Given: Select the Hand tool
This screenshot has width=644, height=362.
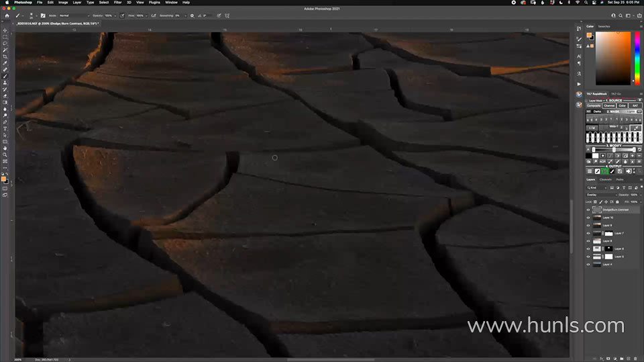Looking at the screenshot, I should click(x=5, y=148).
